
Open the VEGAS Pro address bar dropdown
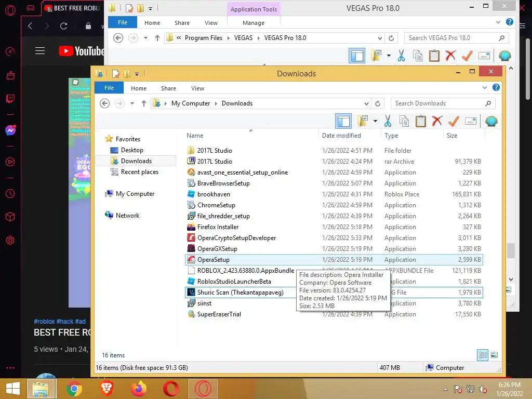[380, 38]
